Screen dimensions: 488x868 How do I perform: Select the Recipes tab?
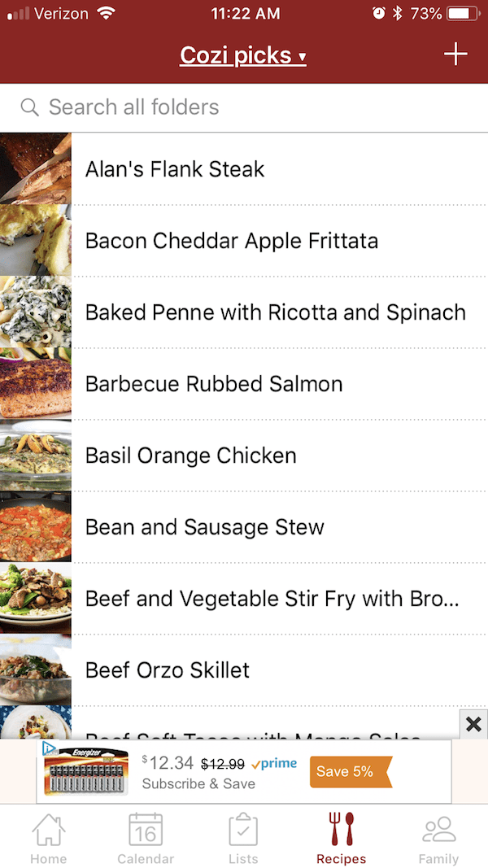[341, 838]
